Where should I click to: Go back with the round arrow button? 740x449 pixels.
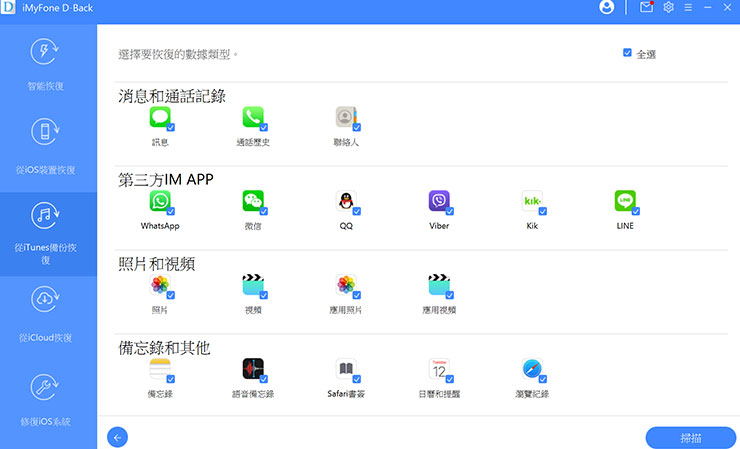(118, 437)
